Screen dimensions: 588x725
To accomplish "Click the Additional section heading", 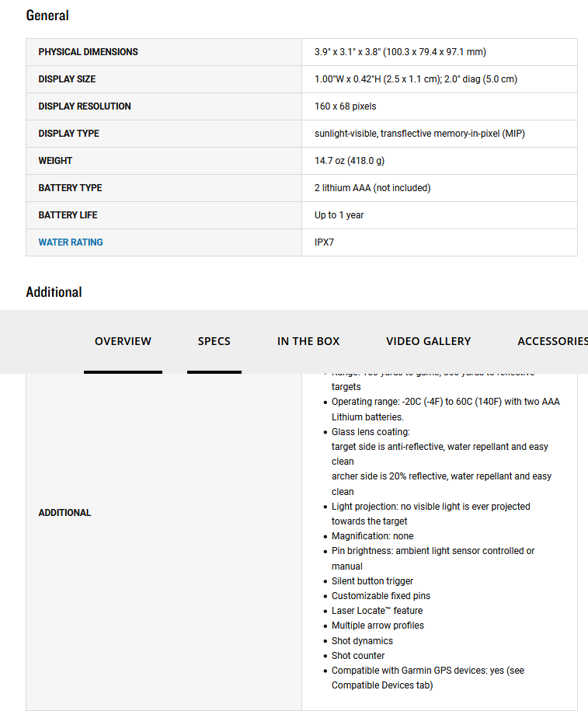I will click(54, 292).
